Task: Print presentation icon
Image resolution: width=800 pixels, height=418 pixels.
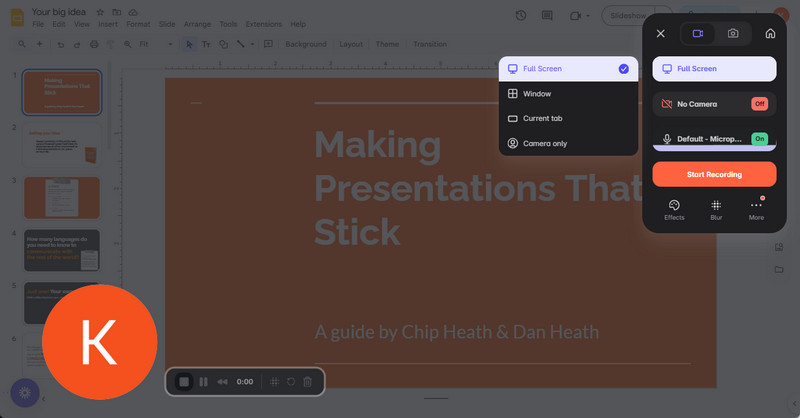Action: [94, 44]
